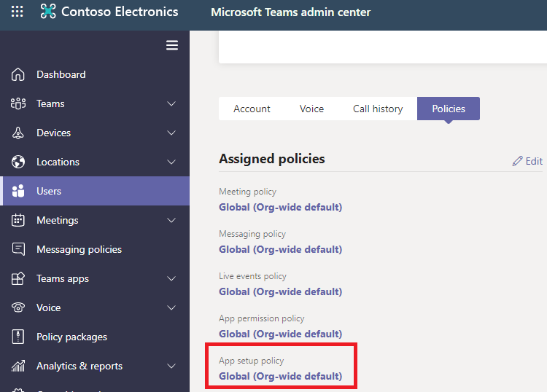Open the App permission policy Global link
This screenshot has height=392, width=547.
point(281,334)
